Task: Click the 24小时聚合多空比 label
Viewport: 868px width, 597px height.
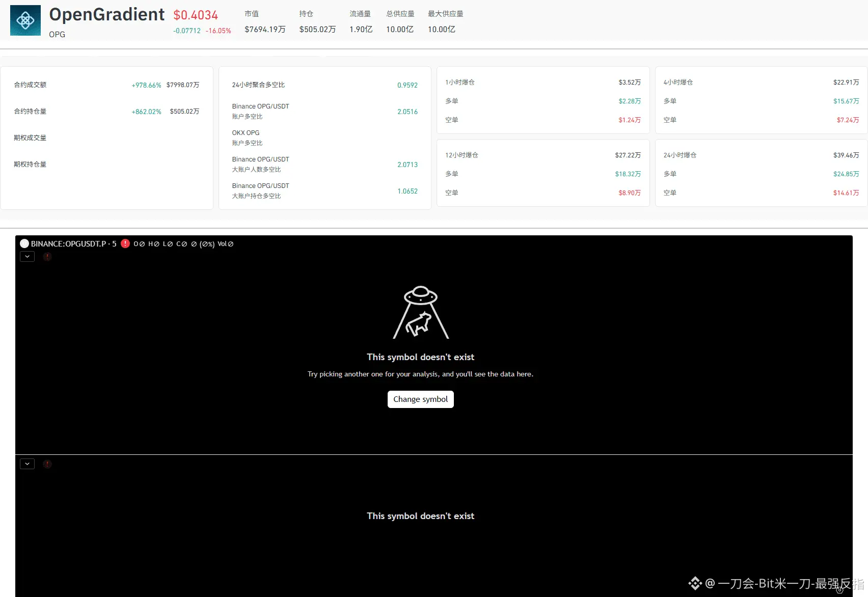Action: coord(258,85)
